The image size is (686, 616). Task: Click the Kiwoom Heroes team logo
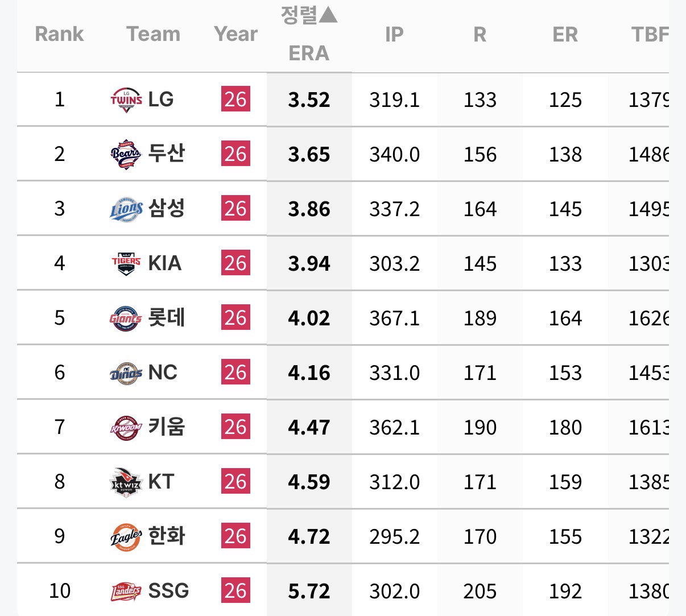click(x=126, y=427)
